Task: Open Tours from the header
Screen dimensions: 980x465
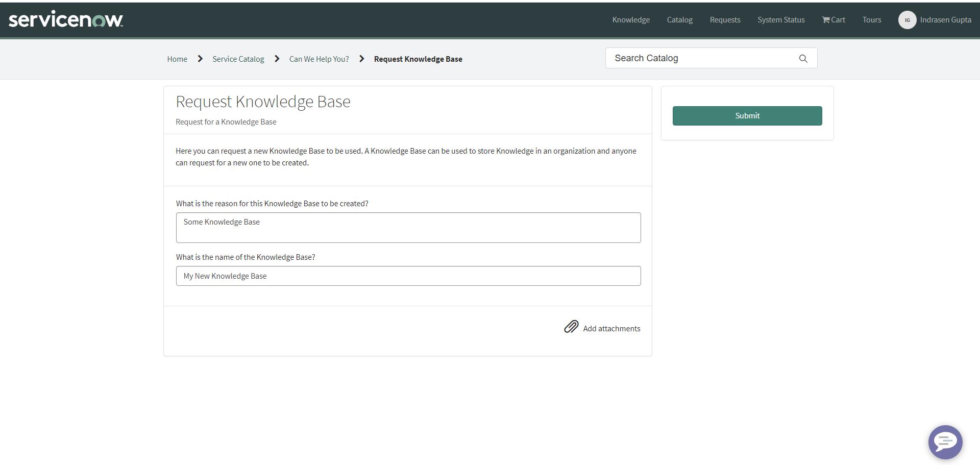Action: tap(872, 20)
